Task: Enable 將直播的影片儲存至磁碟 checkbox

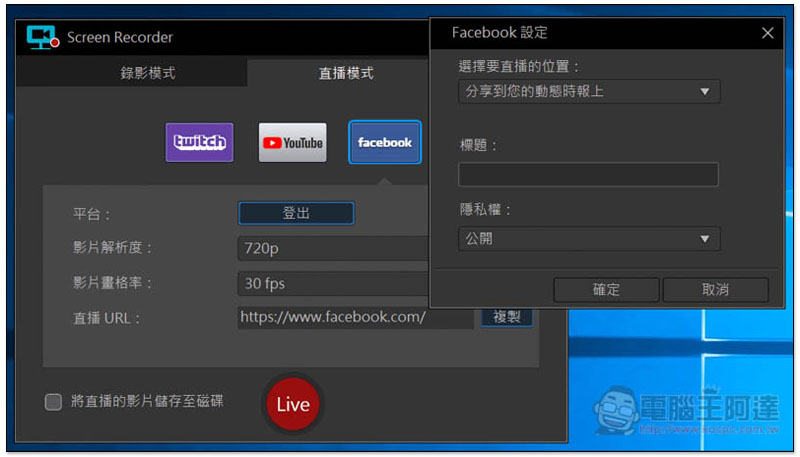Action: point(53,402)
